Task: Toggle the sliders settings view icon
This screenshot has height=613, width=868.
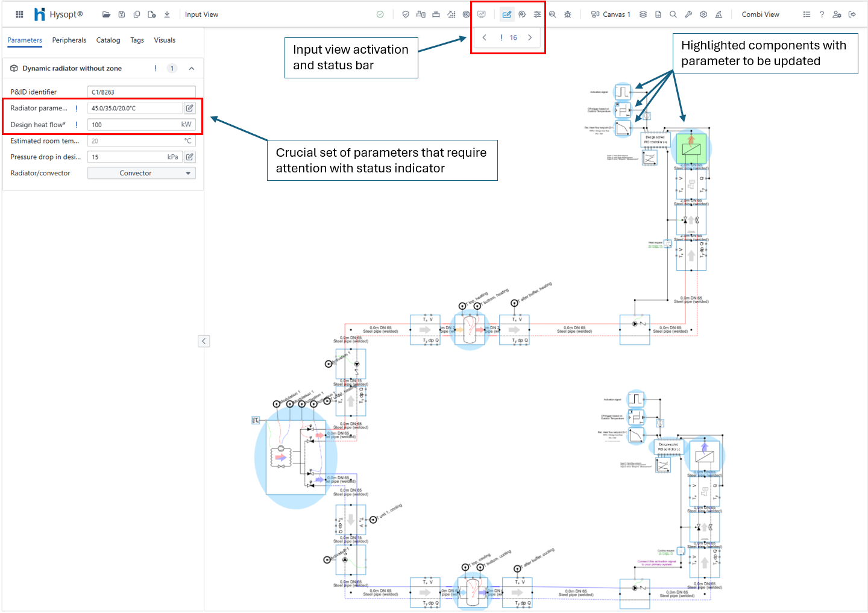Action: (537, 14)
